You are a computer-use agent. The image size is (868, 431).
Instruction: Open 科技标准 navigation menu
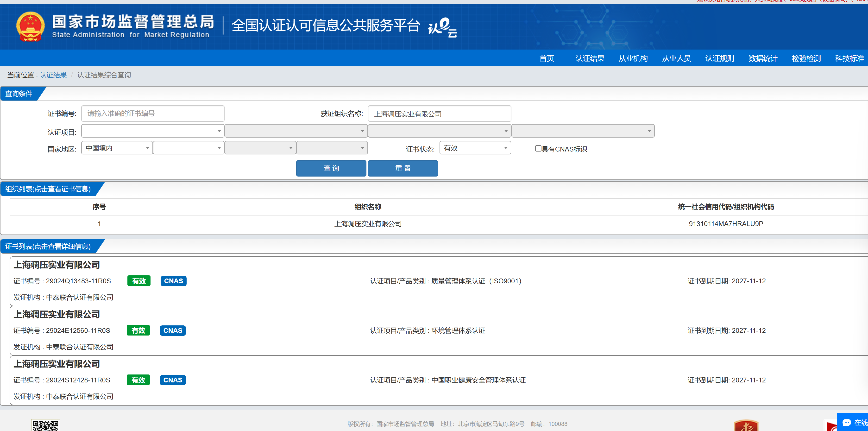(x=849, y=59)
